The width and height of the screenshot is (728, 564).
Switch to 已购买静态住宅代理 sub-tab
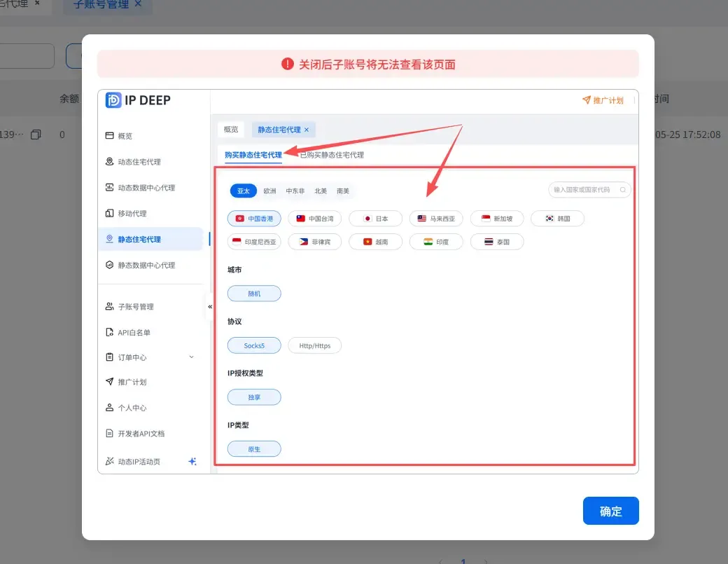pyautogui.click(x=332, y=155)
